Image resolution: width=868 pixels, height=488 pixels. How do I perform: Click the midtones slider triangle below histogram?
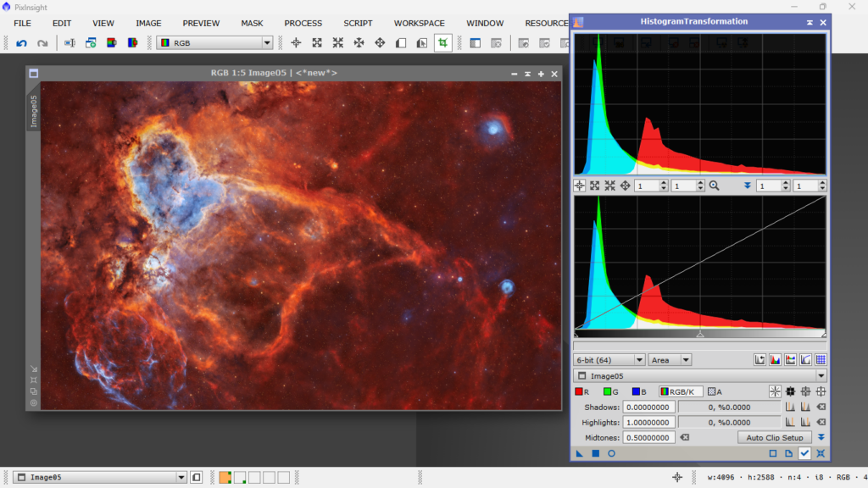[x=700, y=334]
